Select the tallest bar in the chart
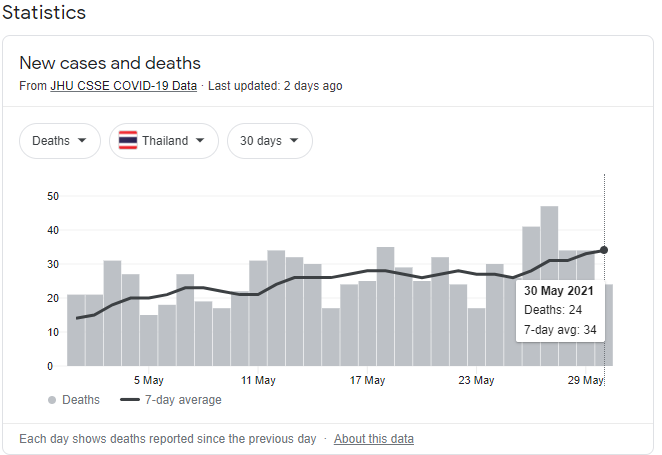Image resolution: width=662 pixels, height=455 pixels. pyautogui.click(x=549, y=285)
